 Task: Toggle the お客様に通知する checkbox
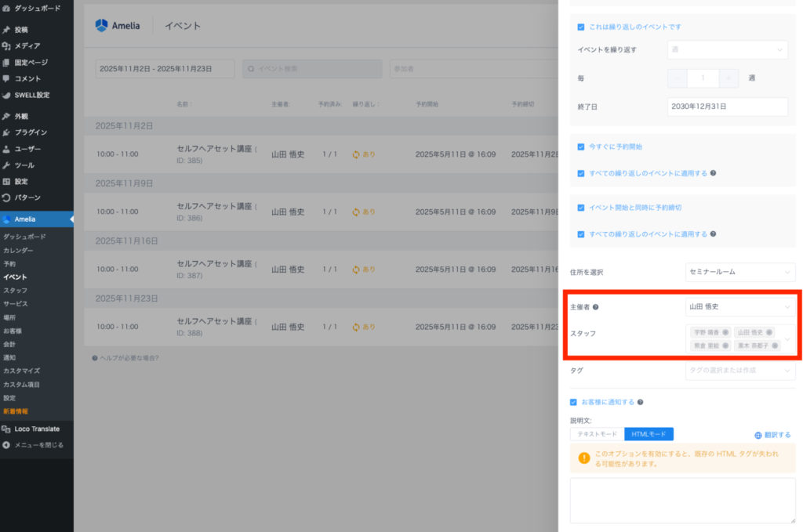(x=573, y=402)
